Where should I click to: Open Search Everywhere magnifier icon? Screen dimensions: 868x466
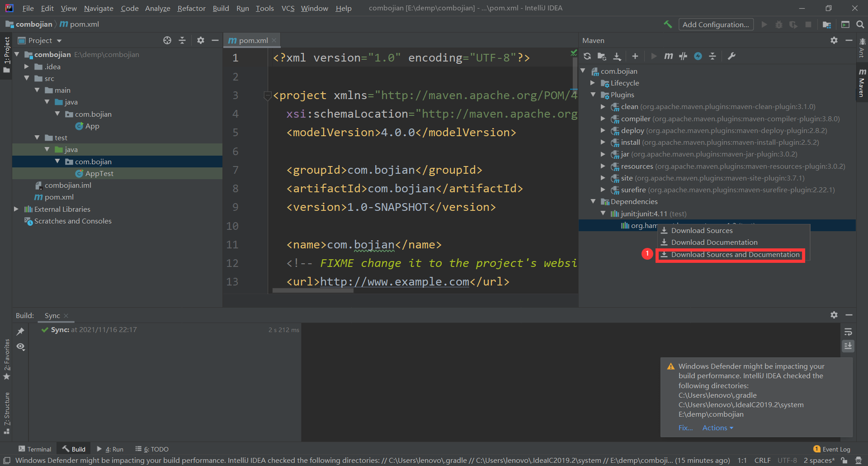tap(860, 24)
